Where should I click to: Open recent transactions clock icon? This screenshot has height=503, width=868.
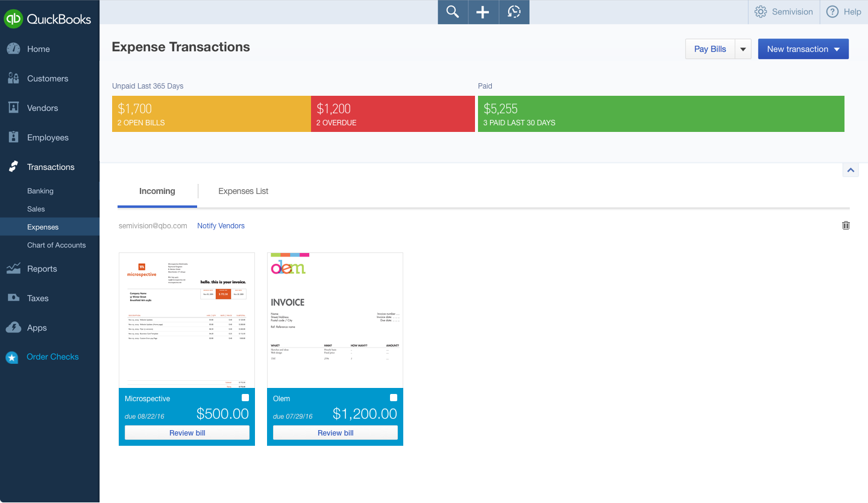click(x=514, y=12)
